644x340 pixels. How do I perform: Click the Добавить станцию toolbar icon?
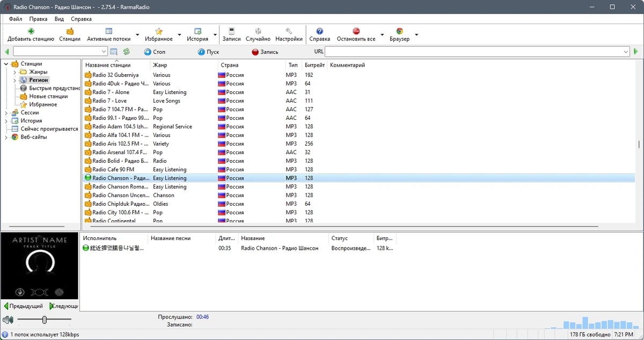pos(31,31)
